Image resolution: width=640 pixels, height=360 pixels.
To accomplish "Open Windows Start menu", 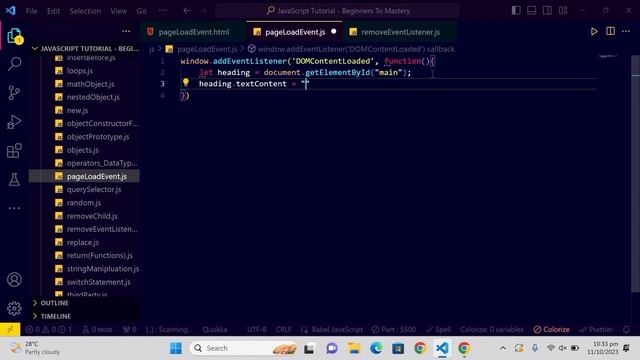I will pyautogui.click(x=176, y=348).
